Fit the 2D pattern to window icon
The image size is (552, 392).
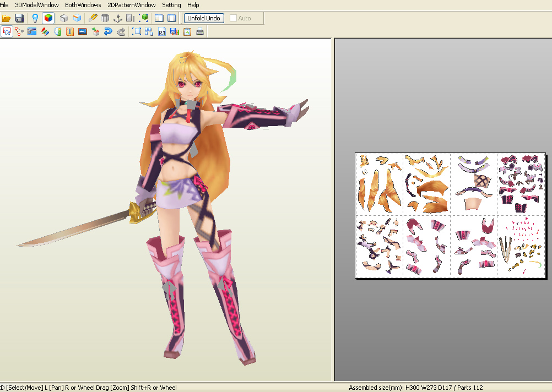coord(137,32)
